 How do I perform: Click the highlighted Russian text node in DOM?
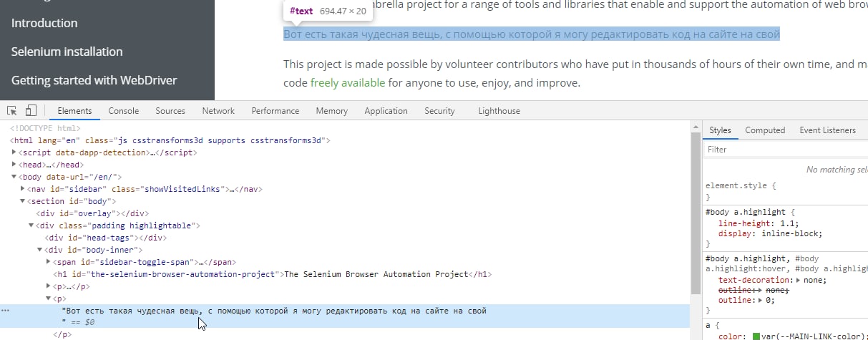274,311
